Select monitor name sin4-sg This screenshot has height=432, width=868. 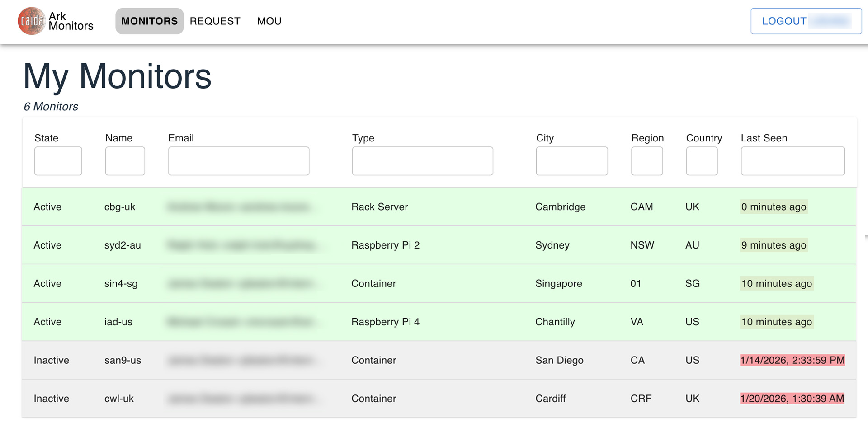click(x=121, y=284)
